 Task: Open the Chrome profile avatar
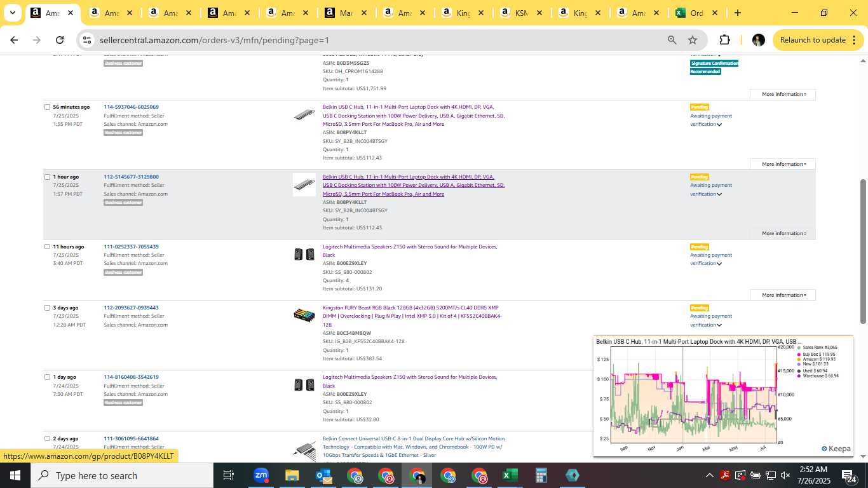click(x=758, y=40)
